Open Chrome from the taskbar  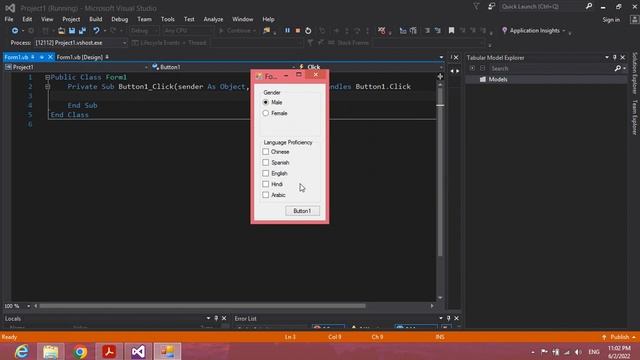[80, 351]
